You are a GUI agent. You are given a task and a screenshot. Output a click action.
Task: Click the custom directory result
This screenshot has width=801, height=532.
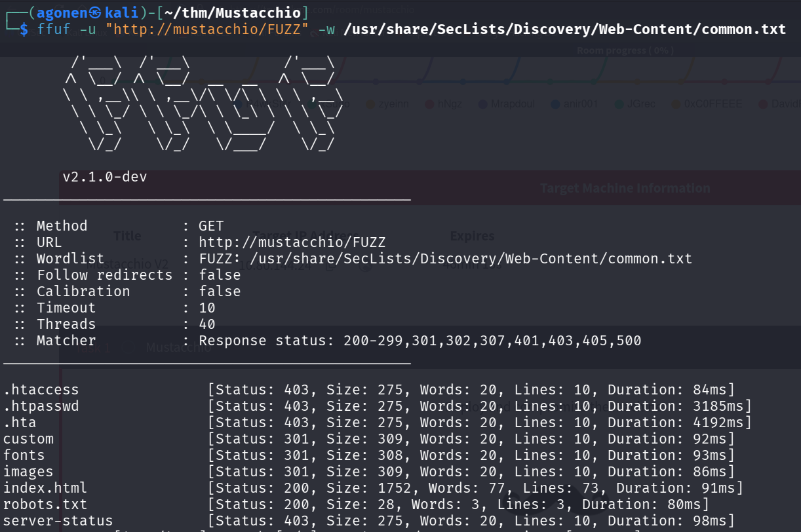(28, 439)
